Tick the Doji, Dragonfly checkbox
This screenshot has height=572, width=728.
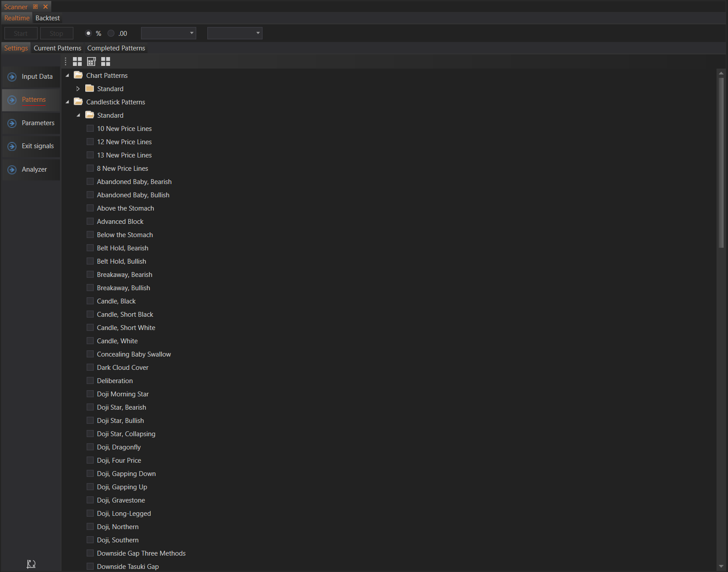90,447
